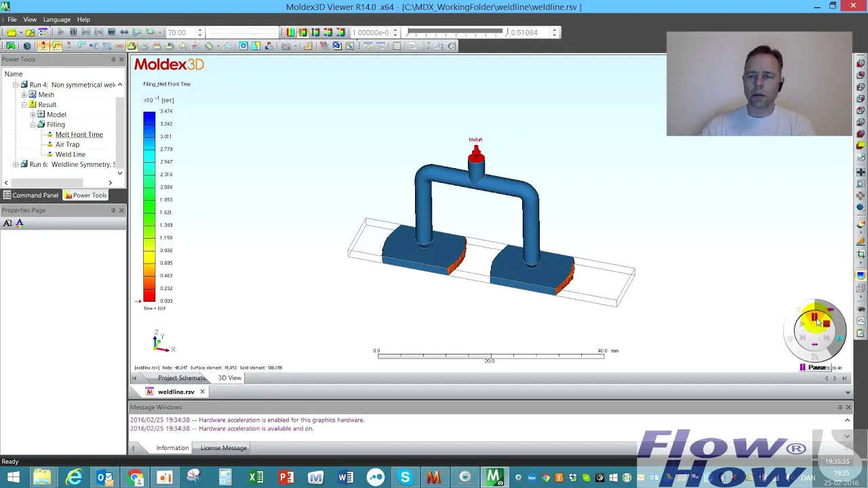
Task: Adjust the 0.51084 value stepper
Action: coord(554,32)
